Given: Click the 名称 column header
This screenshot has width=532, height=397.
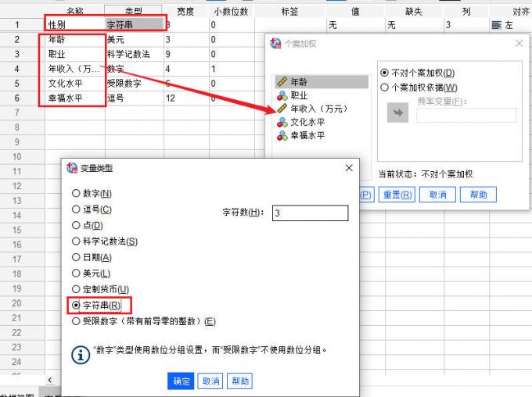Looking at the screenshot, I should [75, 11].
